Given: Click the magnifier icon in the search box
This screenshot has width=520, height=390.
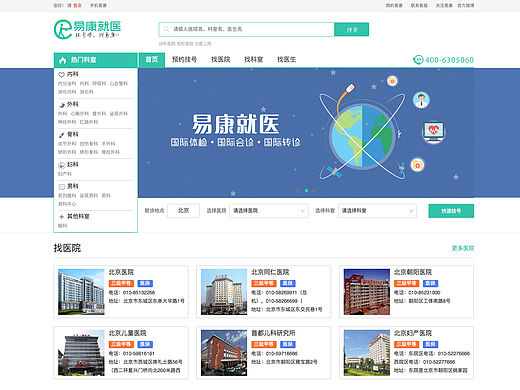Looking at the screenshot, I should click(166, 29).
